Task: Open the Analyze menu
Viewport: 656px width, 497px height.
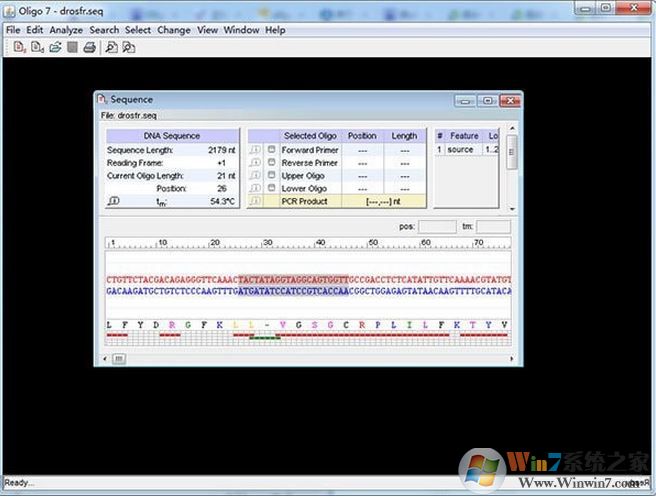Action: [66, 30]
